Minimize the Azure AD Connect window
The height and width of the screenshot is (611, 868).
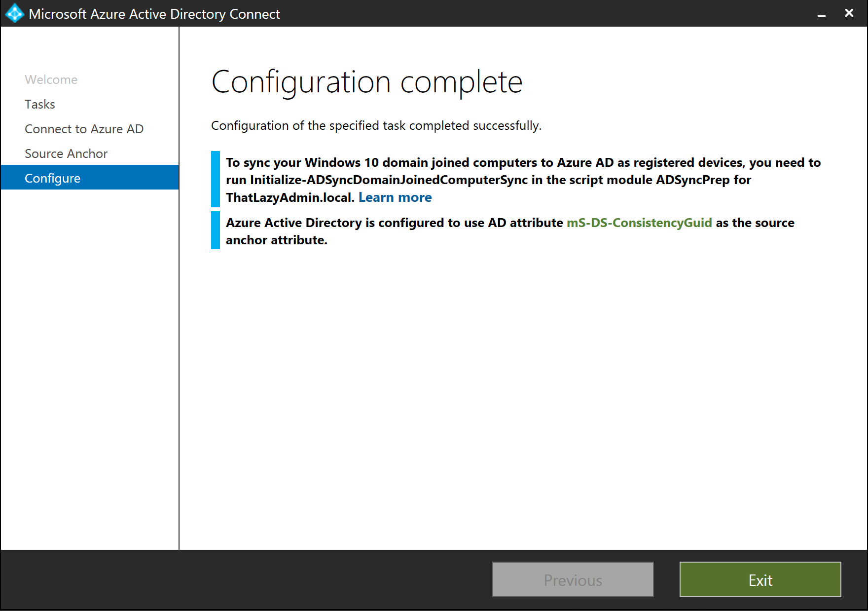[x=821, y=14]
